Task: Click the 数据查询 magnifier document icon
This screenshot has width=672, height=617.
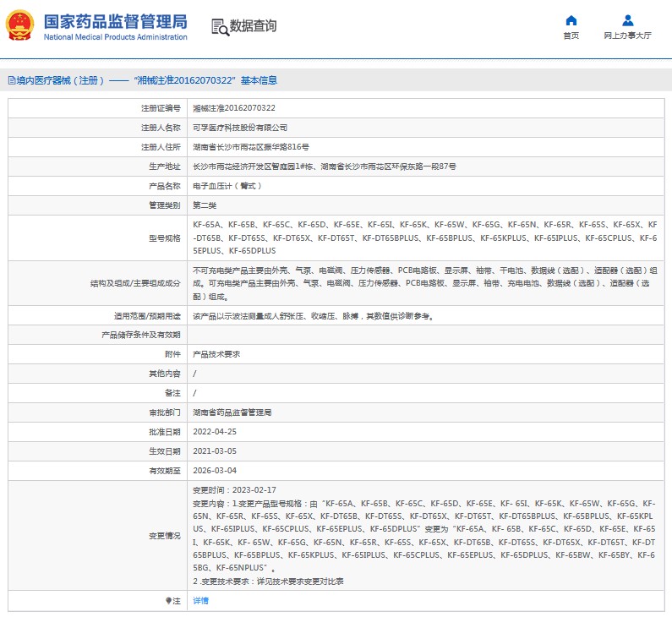Action: [x=219, y=26]
